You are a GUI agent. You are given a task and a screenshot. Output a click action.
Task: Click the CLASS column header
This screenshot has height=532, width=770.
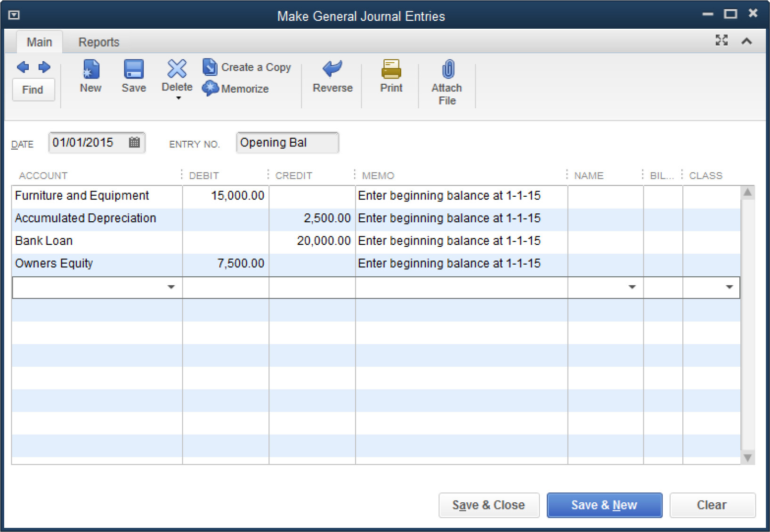click(x=706, y=176)
